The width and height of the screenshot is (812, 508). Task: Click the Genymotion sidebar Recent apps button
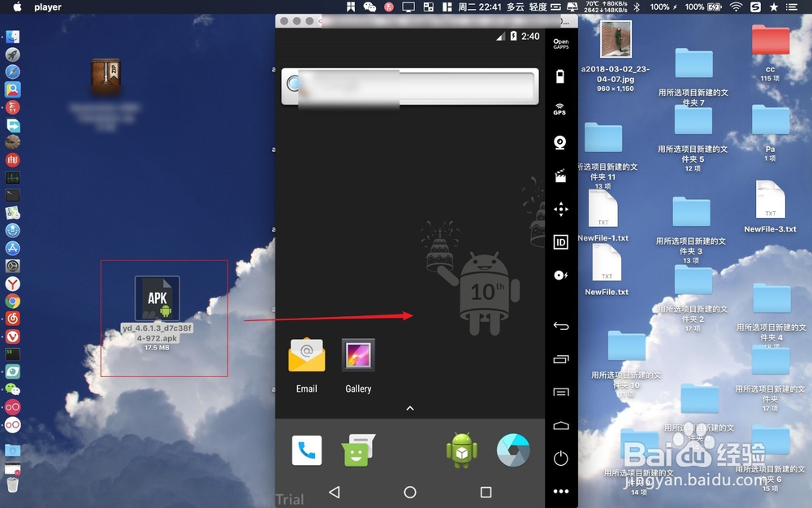pyautogui.click(x=561, y=358)
